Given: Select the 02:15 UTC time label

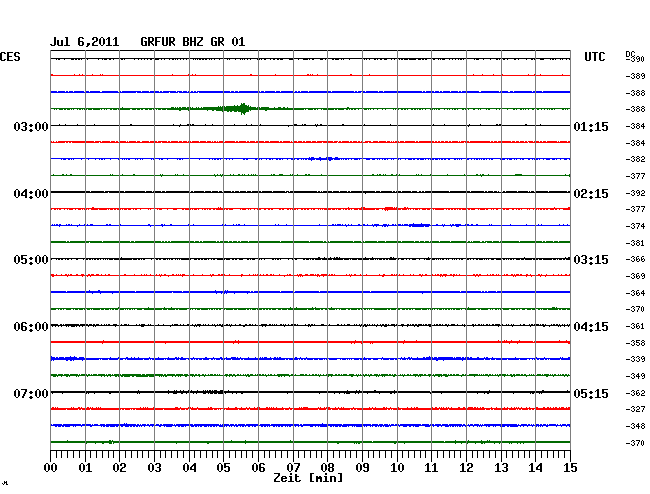Looking at the screenshot, I should click(x=591, y=194).
